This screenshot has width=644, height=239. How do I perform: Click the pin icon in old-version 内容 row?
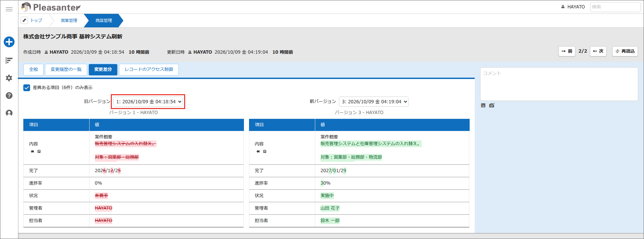tap(32, 152)
